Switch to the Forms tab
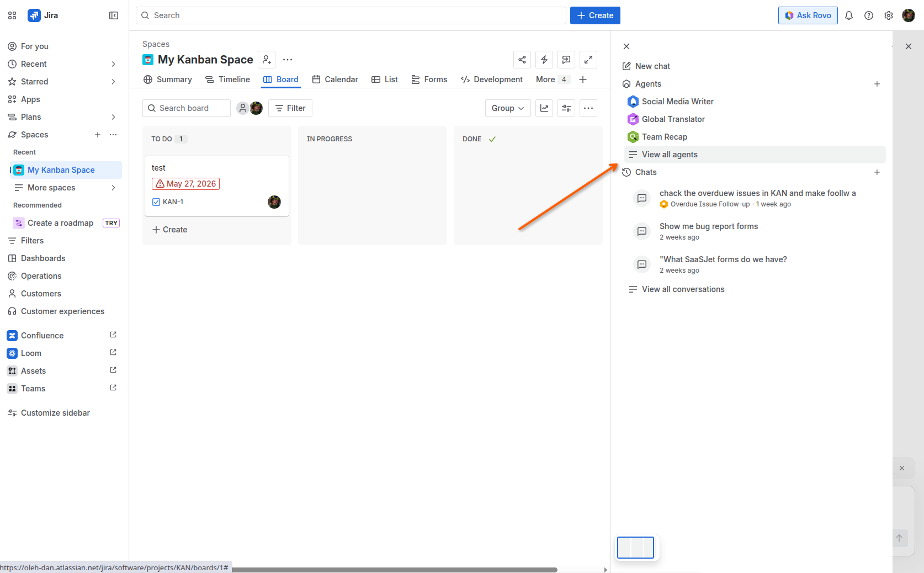Screen dimensions: 924x573 (429, 79)
